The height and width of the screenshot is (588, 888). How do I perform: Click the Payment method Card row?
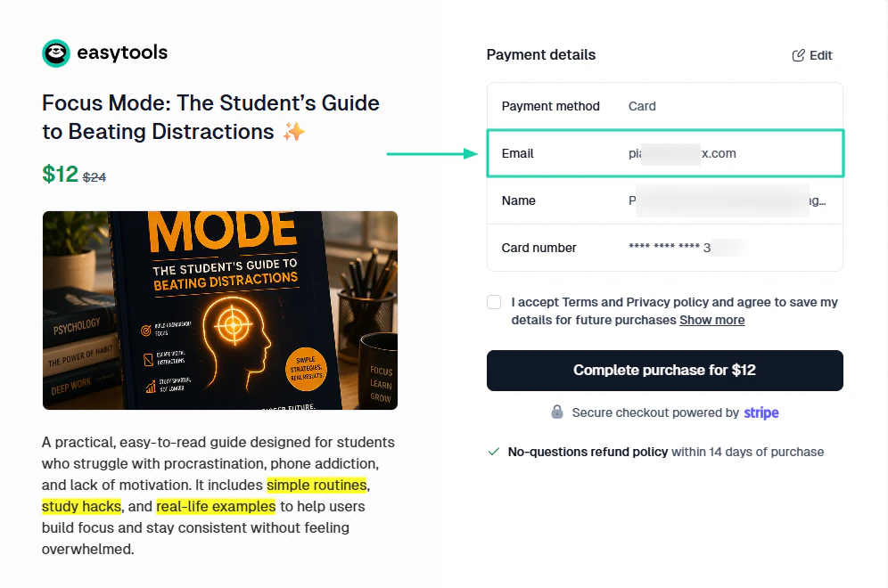[x=665, y=106]
